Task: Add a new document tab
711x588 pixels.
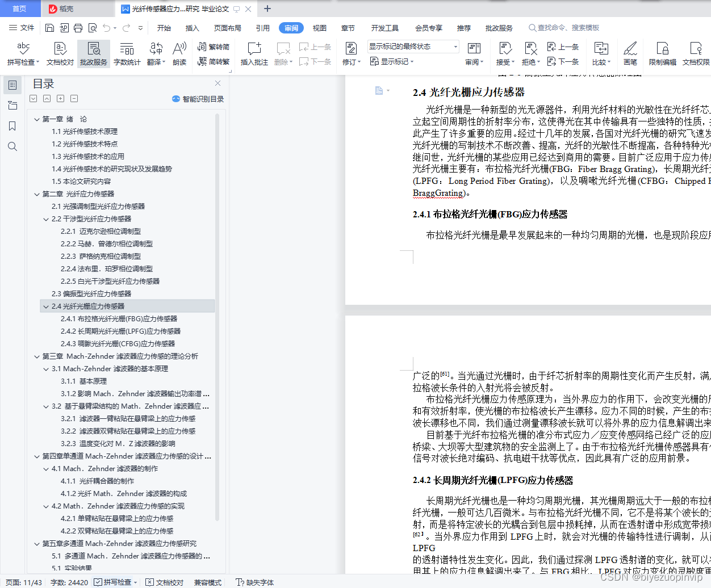Action: 267,9
